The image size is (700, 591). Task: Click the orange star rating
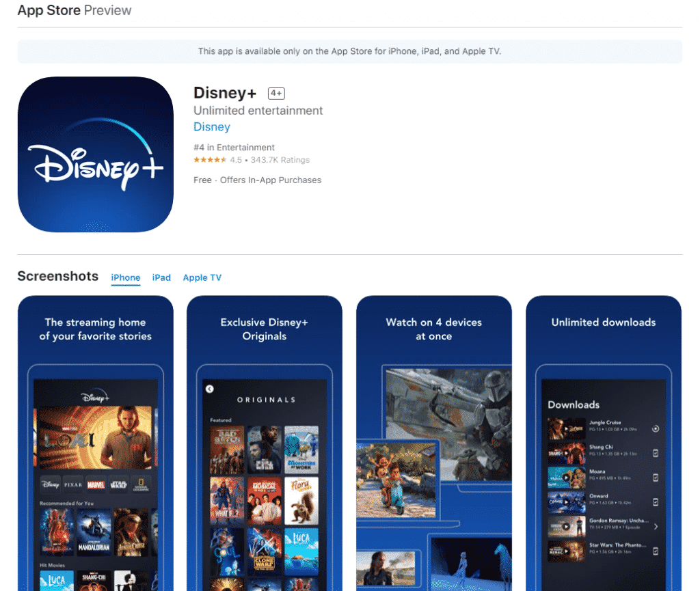point(210,160)
